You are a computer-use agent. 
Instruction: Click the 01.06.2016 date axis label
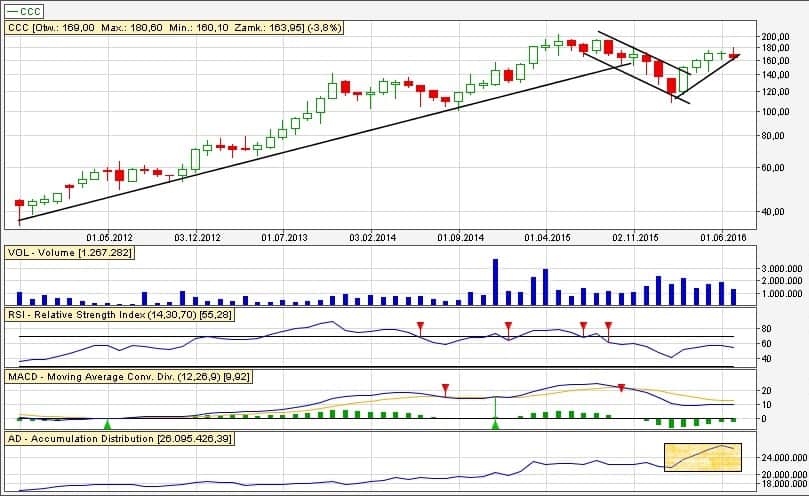click(x=723, y=238)
